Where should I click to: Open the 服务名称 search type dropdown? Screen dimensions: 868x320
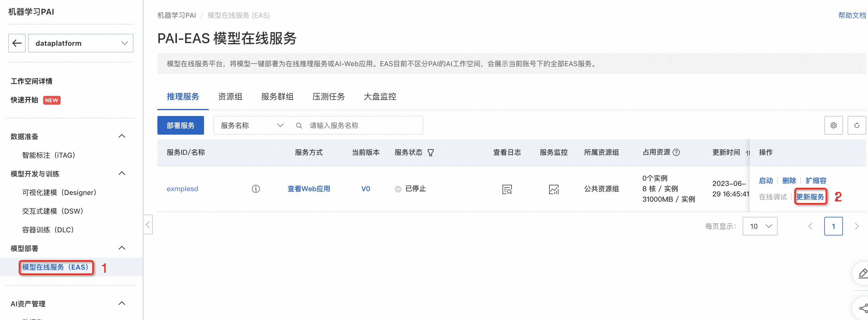[x=251, y=125]
